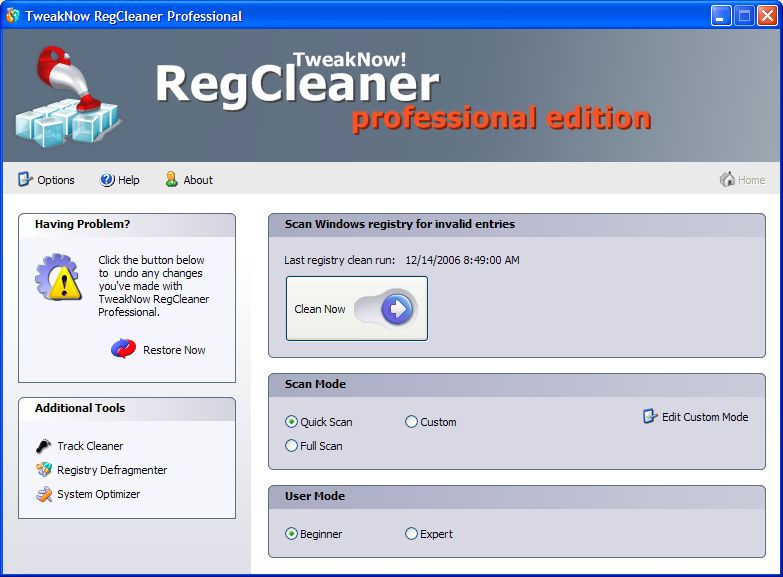Click the System Optimizer wrench icon
This screenshot has height=577, width=783.
tap(43, 494)
